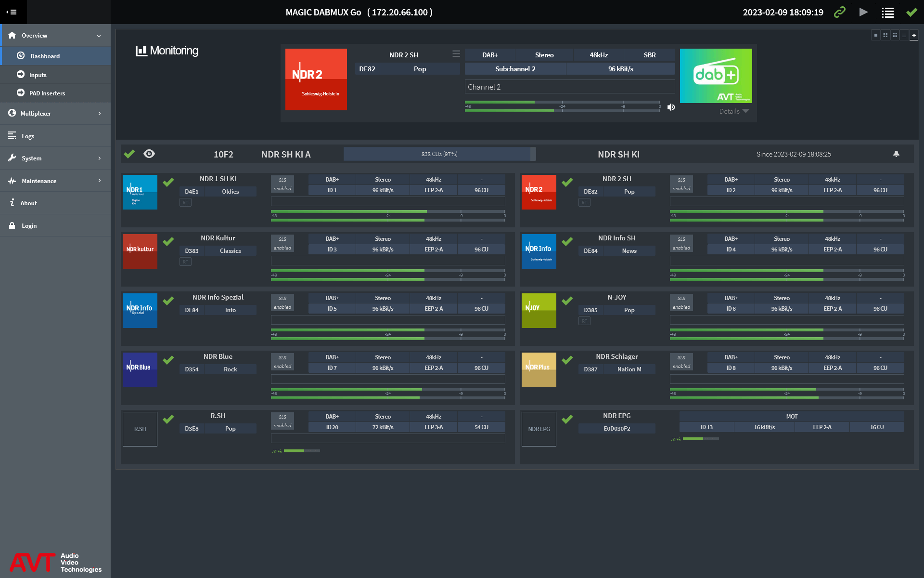
Task: Open PAD Inserters
Action: 47,93
